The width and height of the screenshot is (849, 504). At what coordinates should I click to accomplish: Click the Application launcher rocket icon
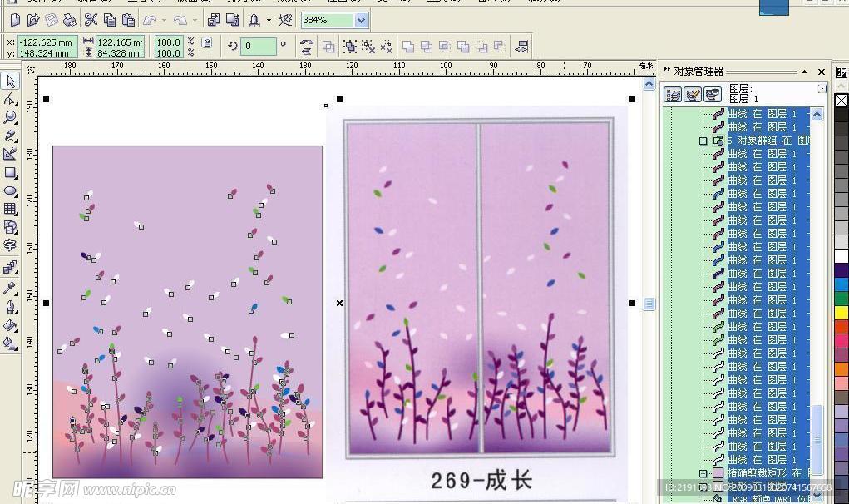tap(254, 21)
